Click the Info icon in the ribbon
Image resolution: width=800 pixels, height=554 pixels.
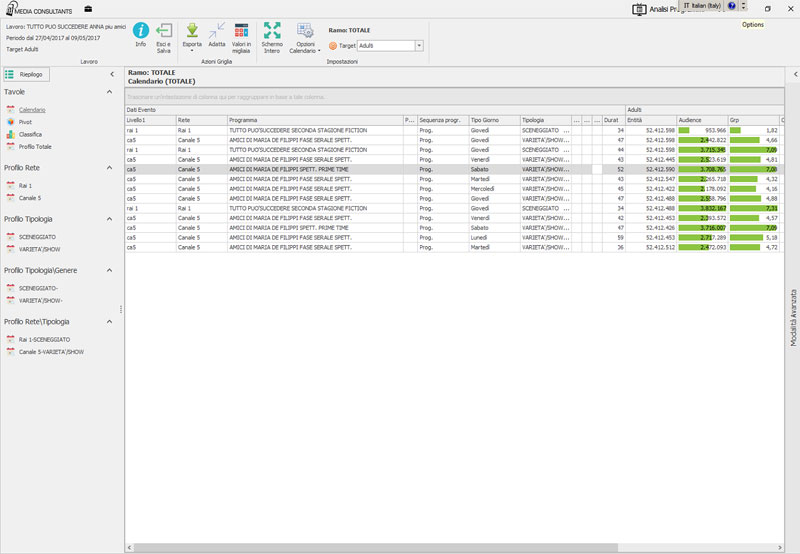141,32
